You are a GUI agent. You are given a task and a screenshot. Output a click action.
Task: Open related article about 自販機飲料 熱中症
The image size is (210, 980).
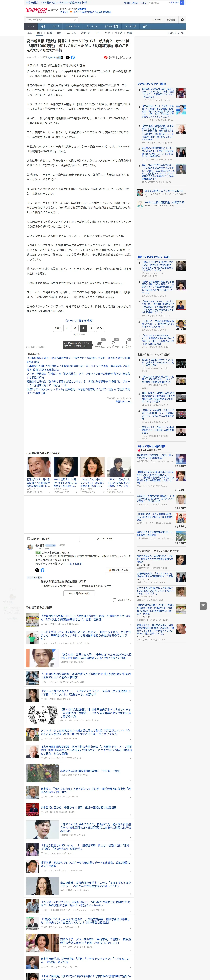(x=78, y=360)
